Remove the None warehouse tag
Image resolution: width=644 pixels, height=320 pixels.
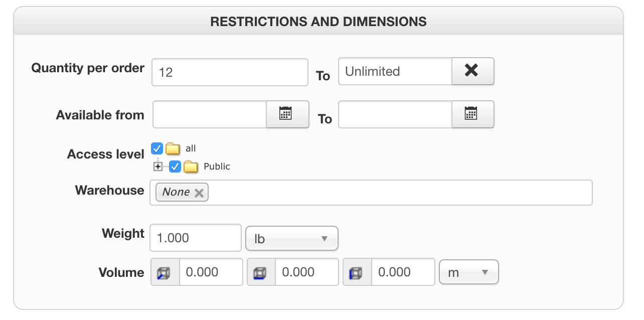click(199, 193)
